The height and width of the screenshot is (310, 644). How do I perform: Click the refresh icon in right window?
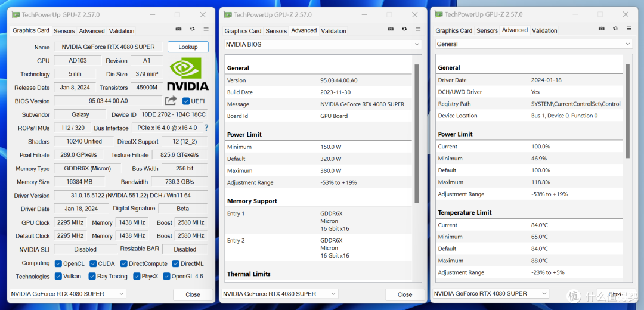click(x=615, y=29)
